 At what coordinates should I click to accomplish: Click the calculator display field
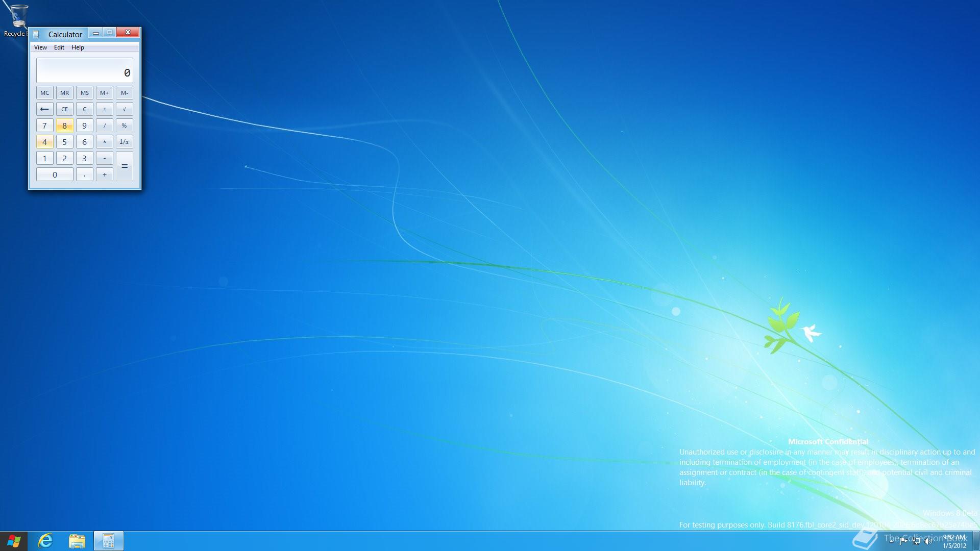click(x=84, y=70)
